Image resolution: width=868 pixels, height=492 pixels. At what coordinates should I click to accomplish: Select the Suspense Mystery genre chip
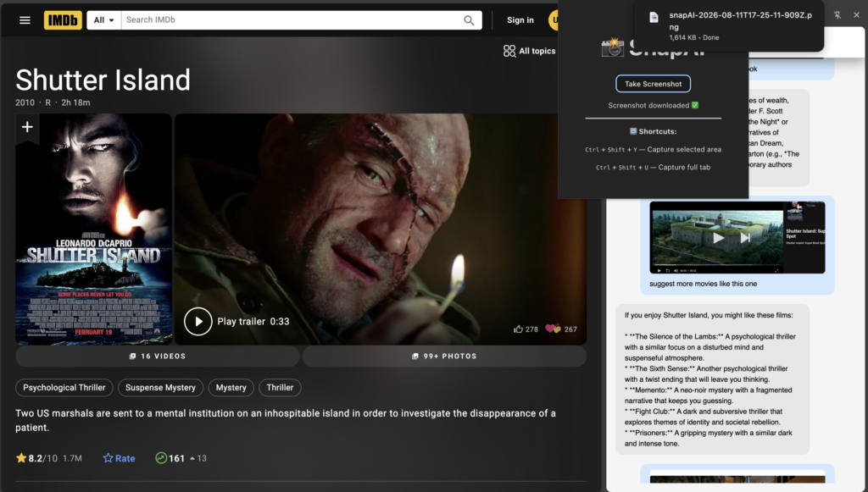[x=160, y=388]
